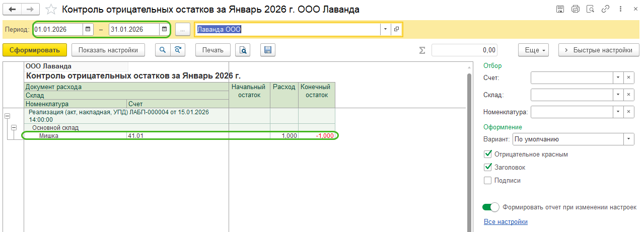Open calendar for the period start date
Screen dimensions: 644x232
(x=88, y=30)
